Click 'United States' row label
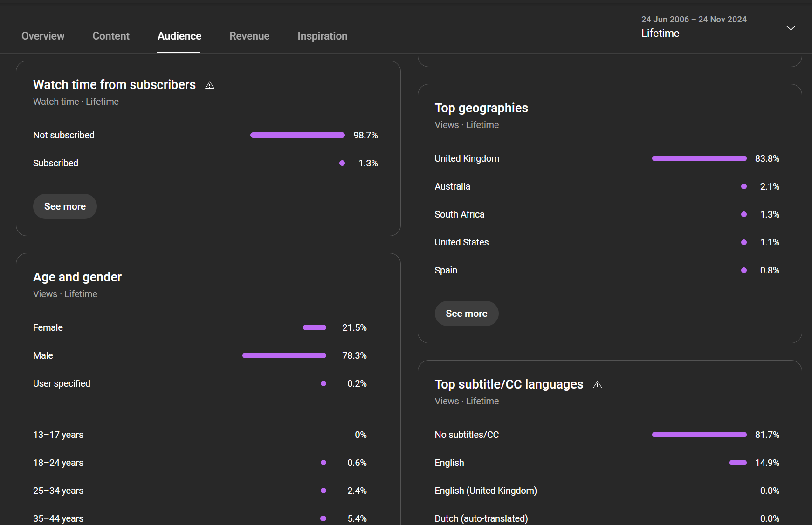 click(x=462, y=242)
